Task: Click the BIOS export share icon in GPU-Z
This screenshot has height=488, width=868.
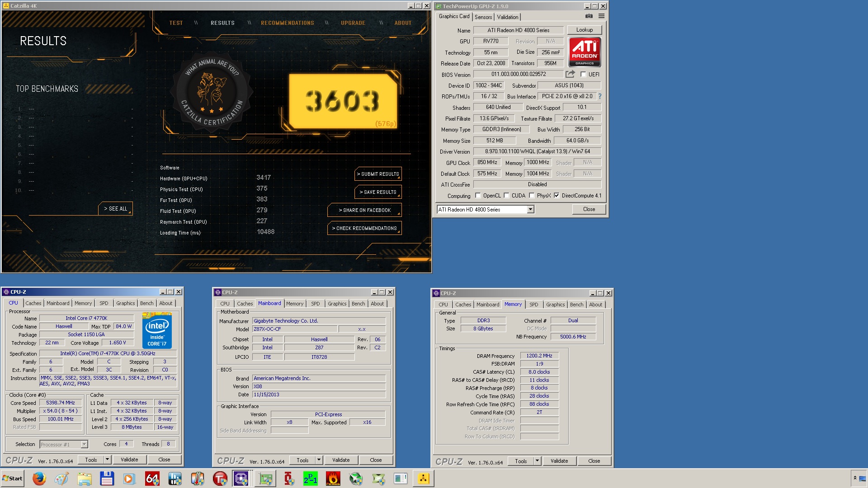Action: pos(571,74)
